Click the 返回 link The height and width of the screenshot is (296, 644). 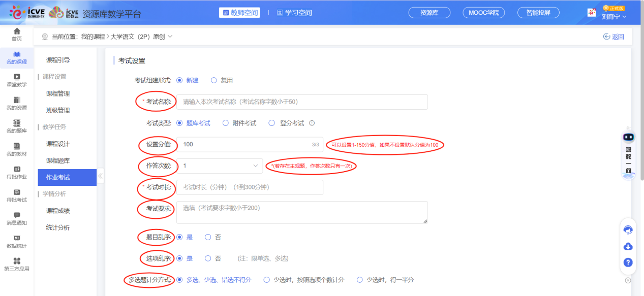(614, 37)
